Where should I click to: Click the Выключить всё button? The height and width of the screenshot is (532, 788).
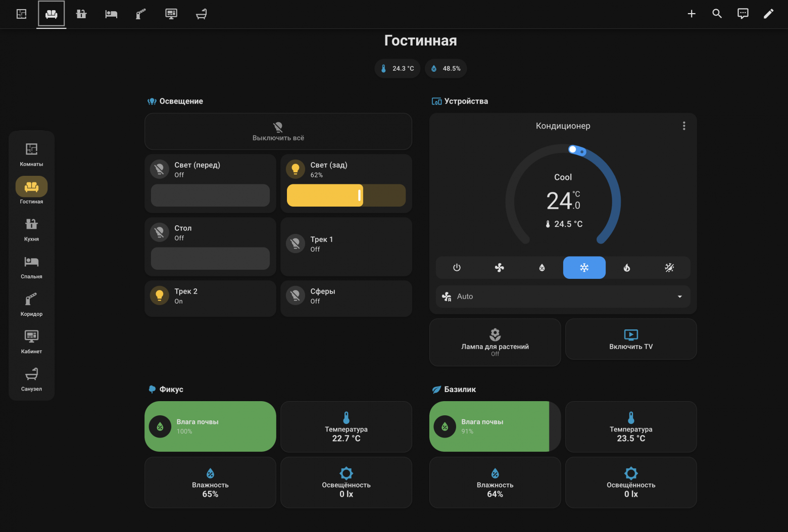click(278, 131)
